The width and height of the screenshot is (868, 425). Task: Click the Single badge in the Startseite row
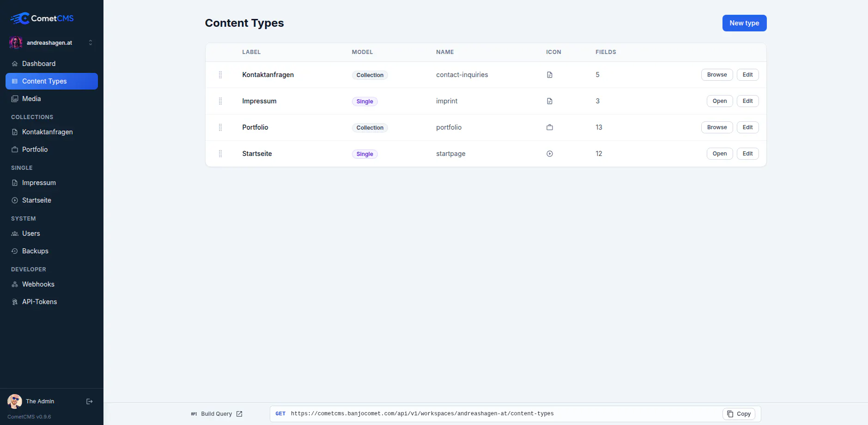click(364, 154)
